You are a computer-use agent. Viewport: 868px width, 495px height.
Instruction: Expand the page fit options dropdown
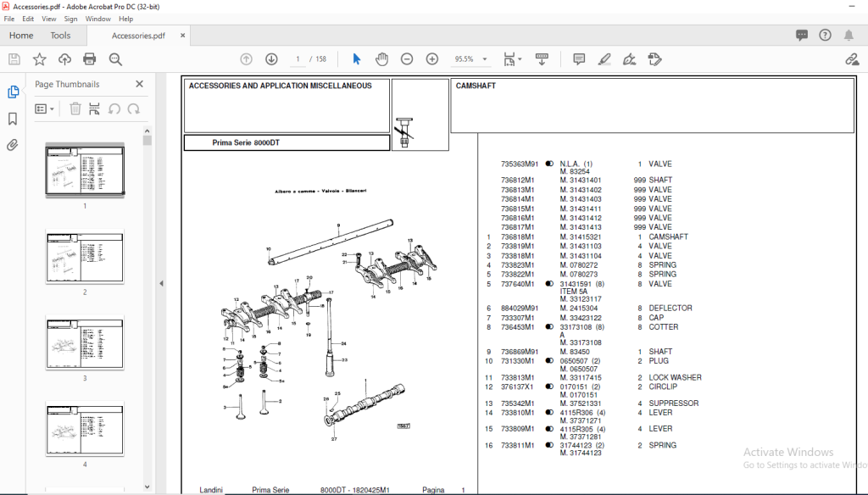520,59
